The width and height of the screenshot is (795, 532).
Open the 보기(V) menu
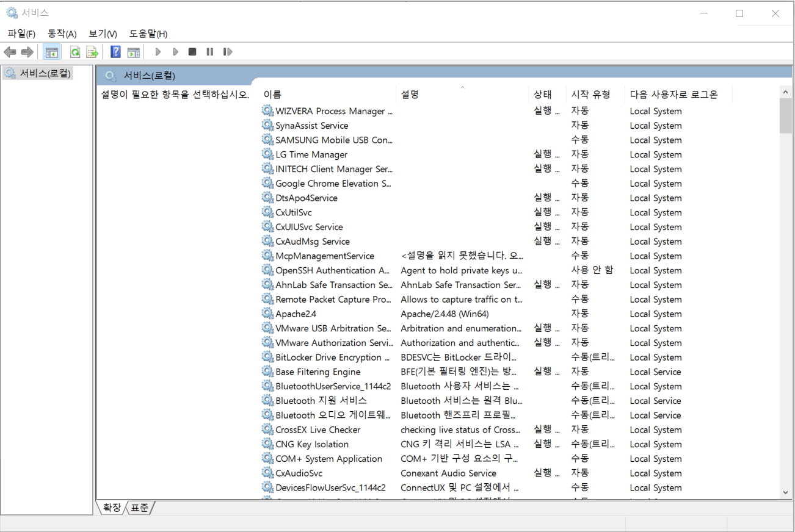[103, 34]
